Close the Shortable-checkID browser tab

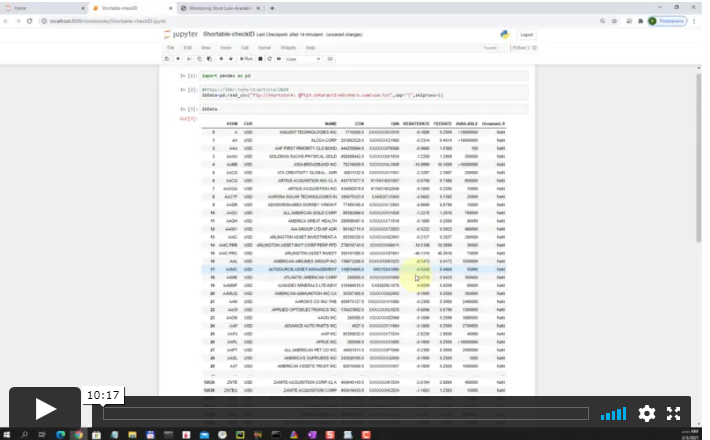[170, 8]
